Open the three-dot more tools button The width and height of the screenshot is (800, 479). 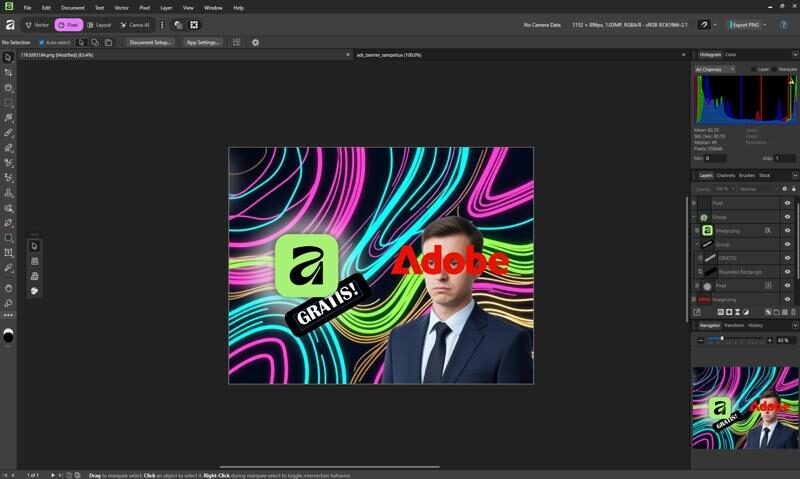click(8, 315)
